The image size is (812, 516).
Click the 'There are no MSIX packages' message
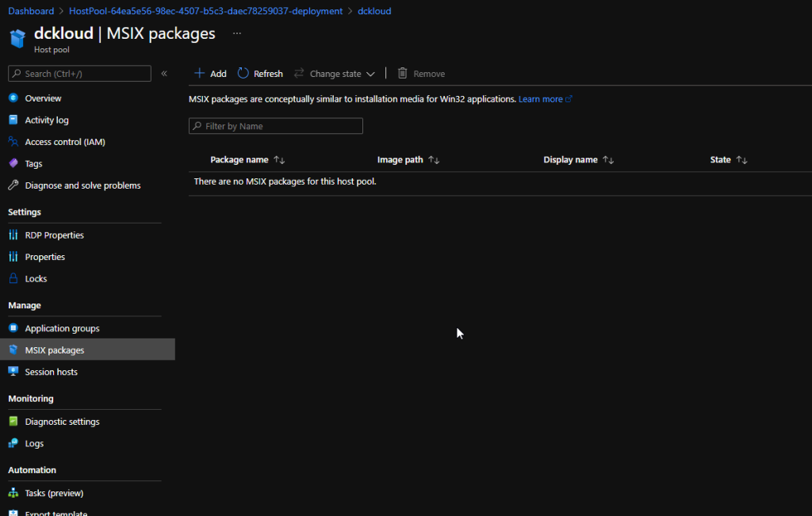click(285, 182)
